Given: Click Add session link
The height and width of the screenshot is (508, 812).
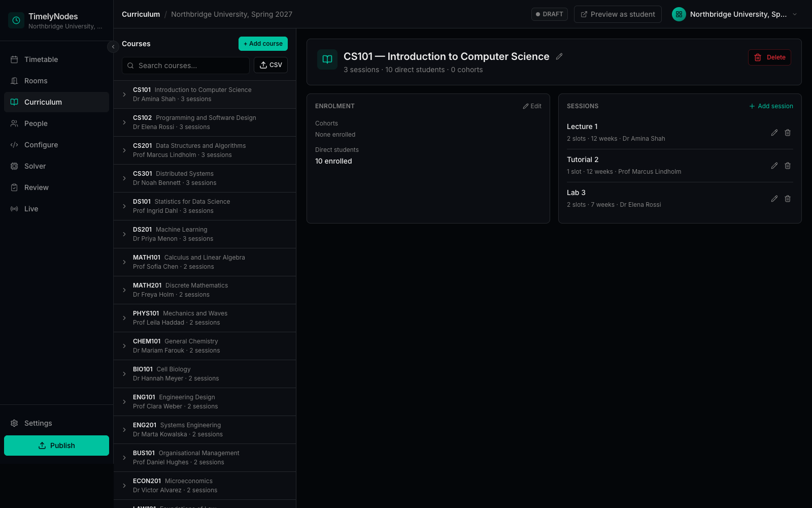Looking at the screenshot, I should (x=771, y=106).
